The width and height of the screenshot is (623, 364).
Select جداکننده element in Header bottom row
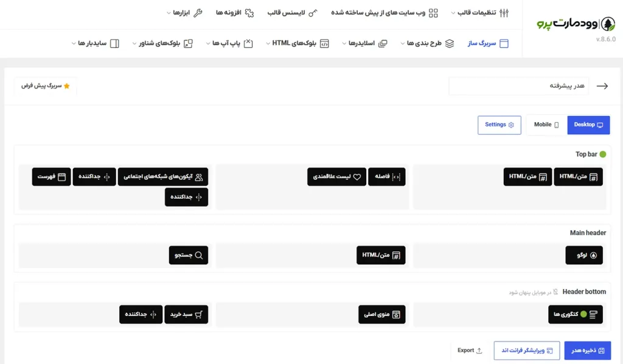(x=141, y=314)
